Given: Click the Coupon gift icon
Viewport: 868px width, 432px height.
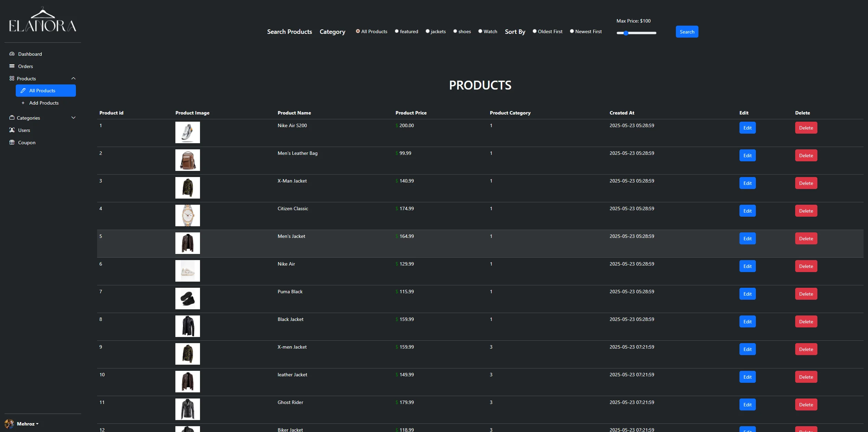Looking at the screenshot, I should [12, 143].
